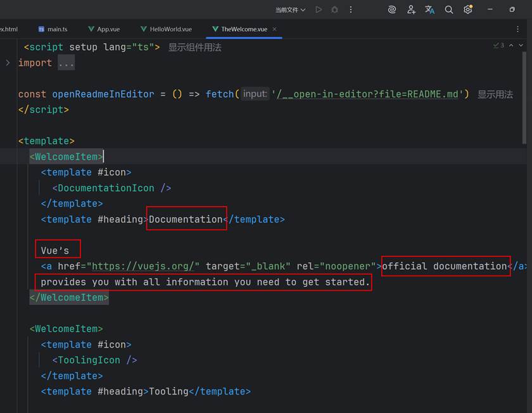Click the Vue's text line
Image resolution: width=532 pixels, height=413 pixels.
[x=55, y=251]
